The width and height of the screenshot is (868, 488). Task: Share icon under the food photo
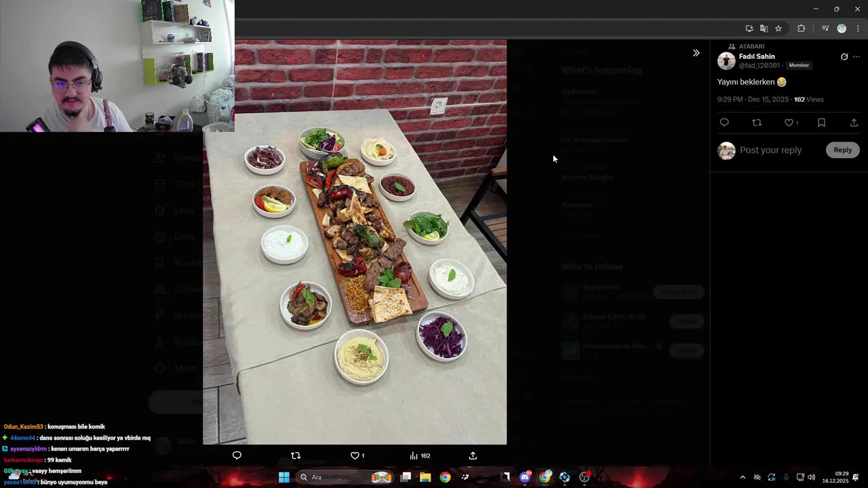click(473, 455)
